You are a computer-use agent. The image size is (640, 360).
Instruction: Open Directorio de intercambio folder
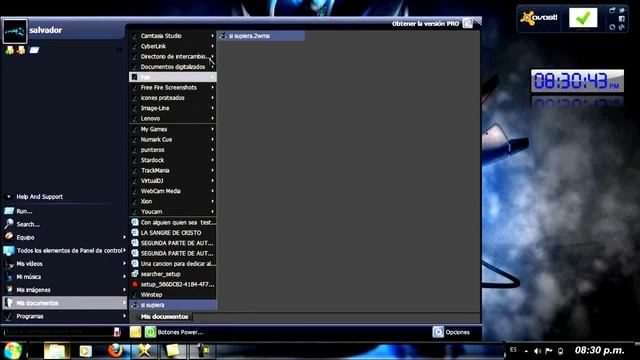point(173,56)
